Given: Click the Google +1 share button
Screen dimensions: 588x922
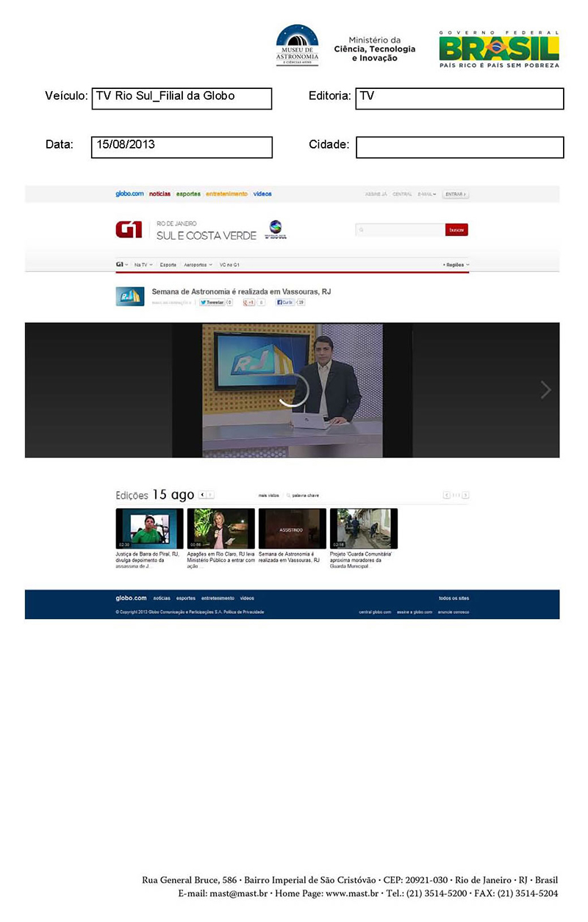Looking at the screenshot, I should (249, 302).
